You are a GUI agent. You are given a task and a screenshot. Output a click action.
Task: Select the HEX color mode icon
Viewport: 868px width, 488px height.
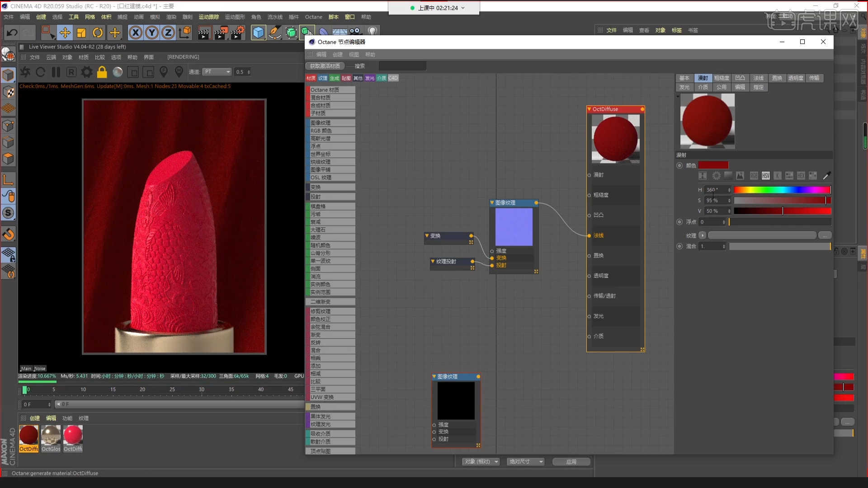801,176
